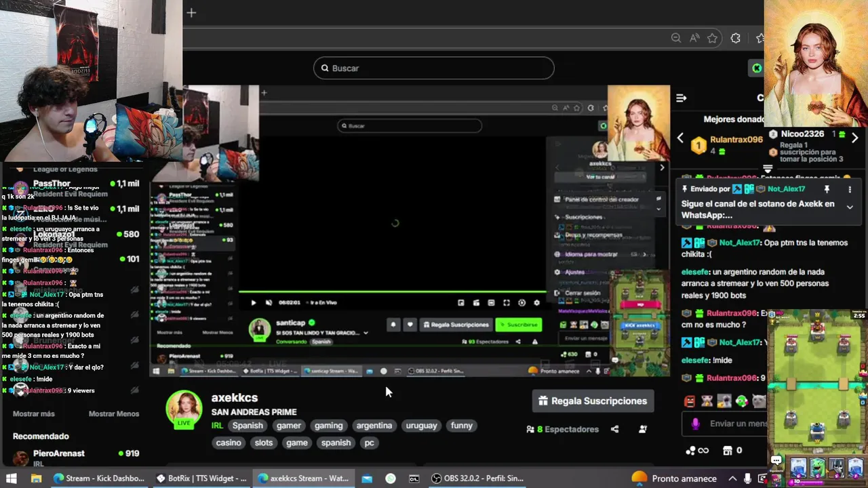Add page to favorites with star icon
The height and width of the screenshot is (488, 868).
coord(712,38)
